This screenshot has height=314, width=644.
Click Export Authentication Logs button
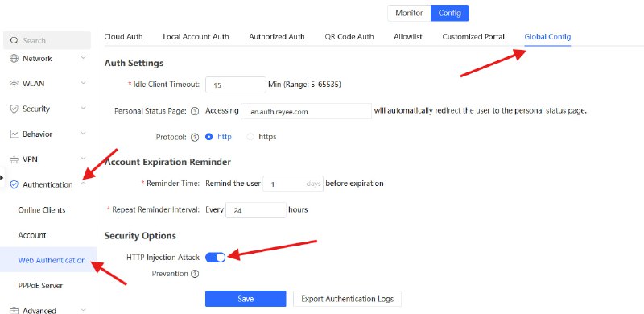347,299
